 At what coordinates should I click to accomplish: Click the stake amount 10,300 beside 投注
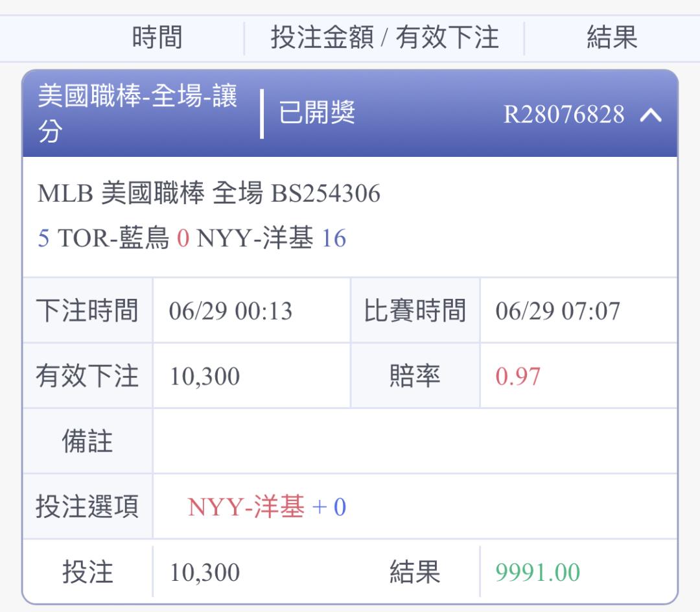tap(205, 572)
